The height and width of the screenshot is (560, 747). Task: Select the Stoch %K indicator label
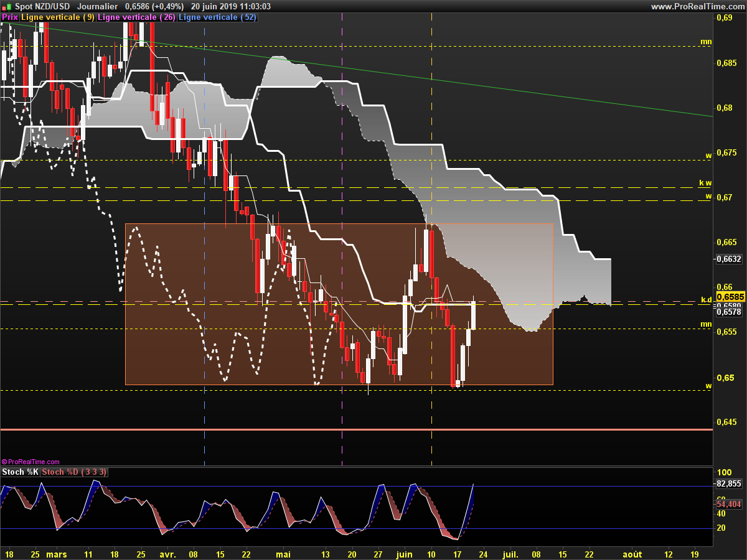coord(21,472)
